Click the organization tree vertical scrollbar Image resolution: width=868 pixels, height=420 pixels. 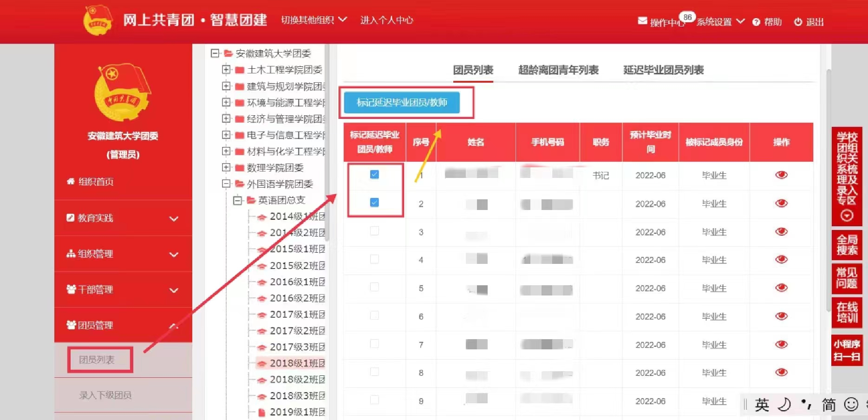[327, 144]
